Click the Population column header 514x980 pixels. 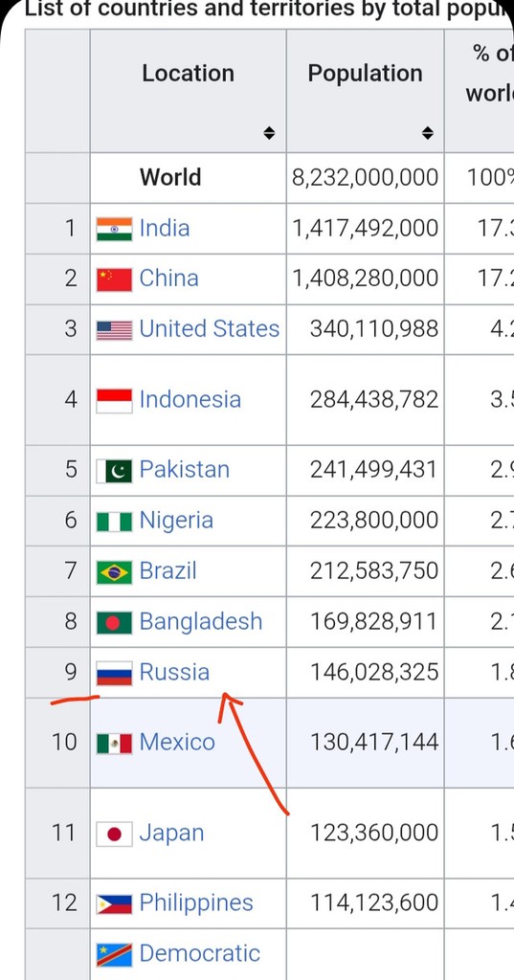point(366,91)
